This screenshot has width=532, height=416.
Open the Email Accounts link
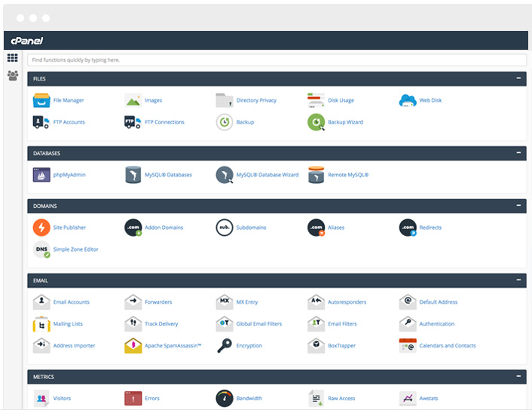click(71, 302)
